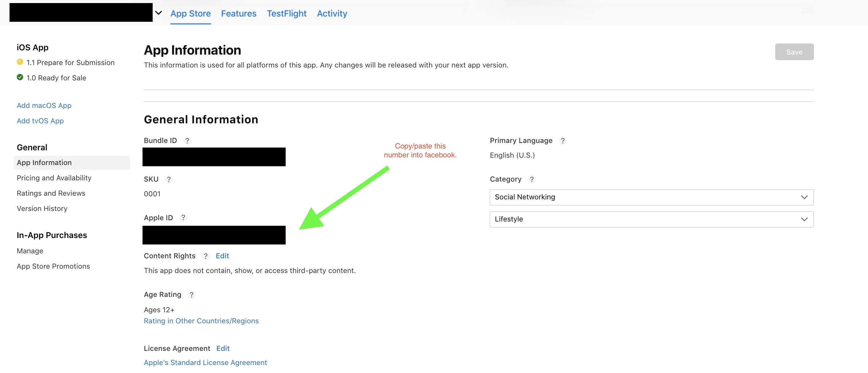Click Primary Language help icon
Screen dimensions: 868x373
pos(562,141)
